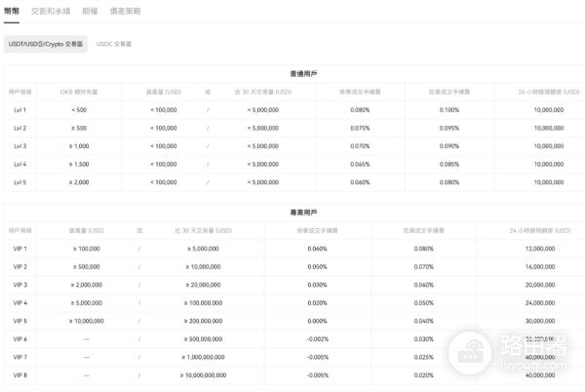Select the Lvl 4 row label

(x=20, y=164)
